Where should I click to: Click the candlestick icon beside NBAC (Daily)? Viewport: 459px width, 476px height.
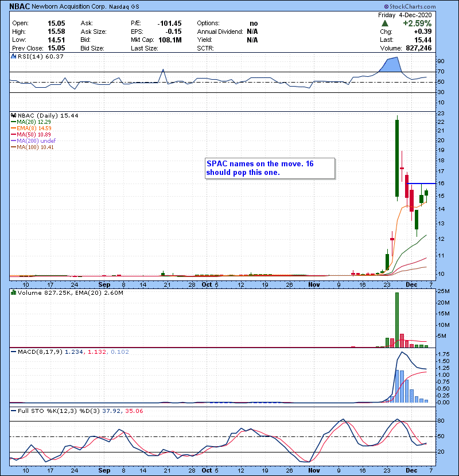pyautogui.click(x=13, y=115)
